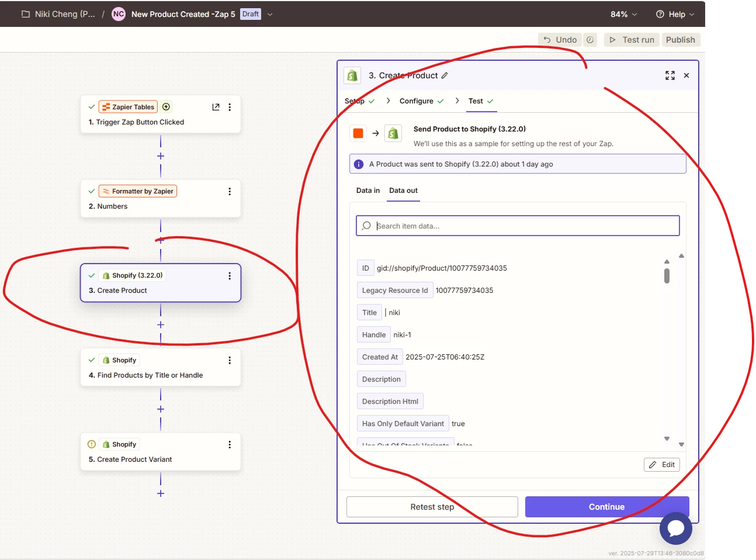The width and height of the screenshot is (756, 560).
Task: Select the Find Products by Title or Handle step
Action: [x=161, y=368]
